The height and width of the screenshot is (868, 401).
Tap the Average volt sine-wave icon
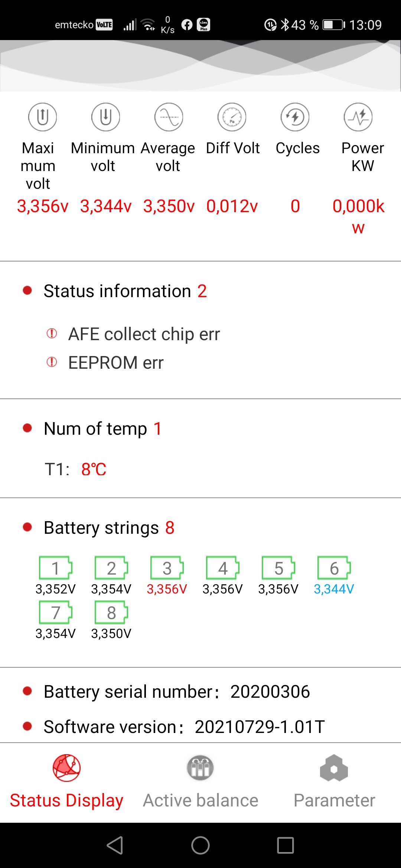(169, 117)
